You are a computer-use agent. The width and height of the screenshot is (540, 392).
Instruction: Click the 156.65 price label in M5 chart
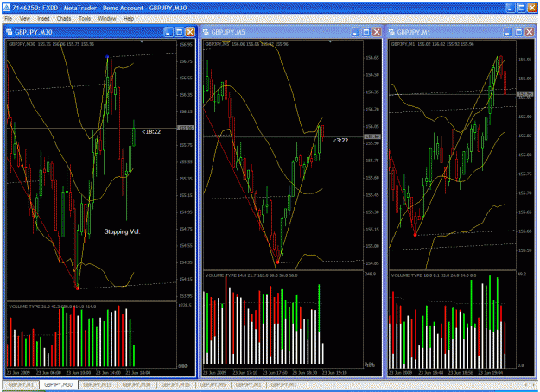coord(372,58)
